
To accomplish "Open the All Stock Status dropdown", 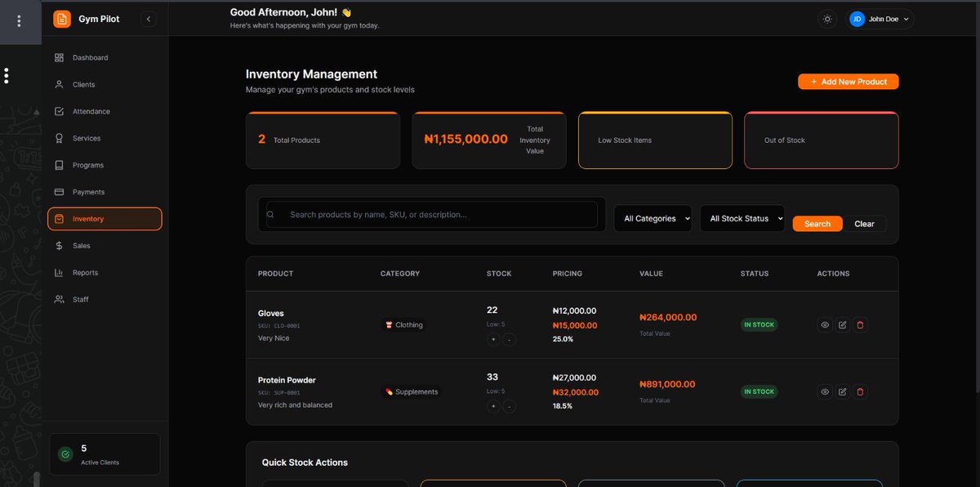I will (x=742, y=219).
